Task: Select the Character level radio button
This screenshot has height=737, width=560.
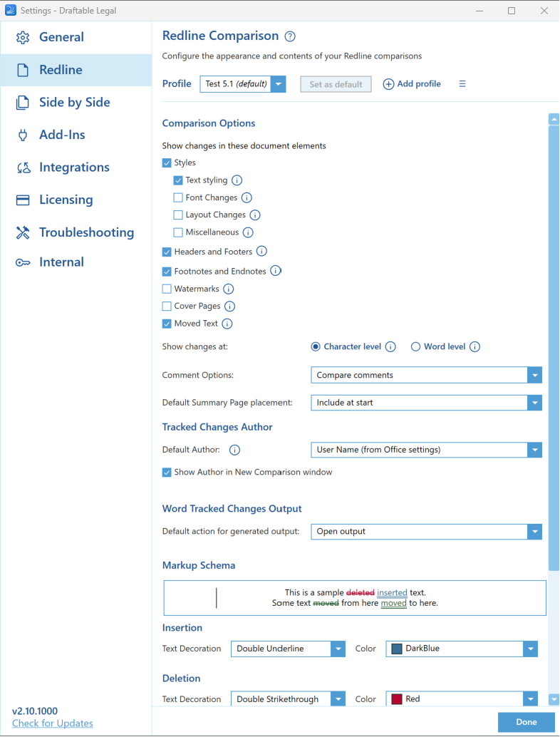Action: [x=316, y=347]
